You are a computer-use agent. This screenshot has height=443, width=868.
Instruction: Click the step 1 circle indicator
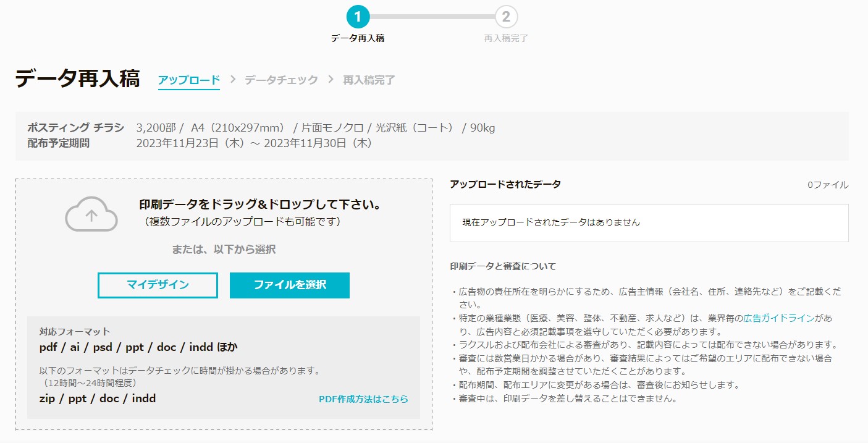tap(358, 17)
